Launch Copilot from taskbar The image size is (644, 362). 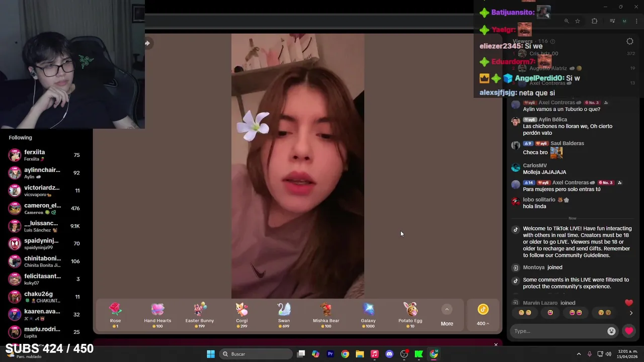(315, 354)
